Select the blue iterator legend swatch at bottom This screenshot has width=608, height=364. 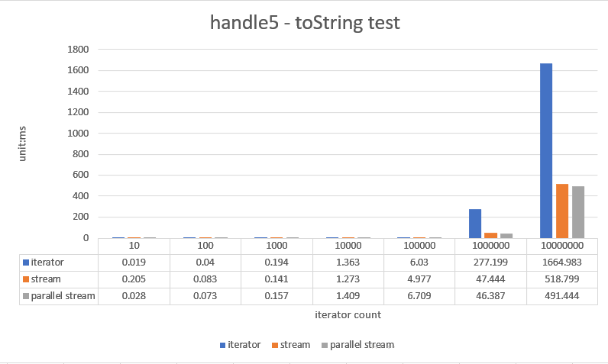click(222, 345)
